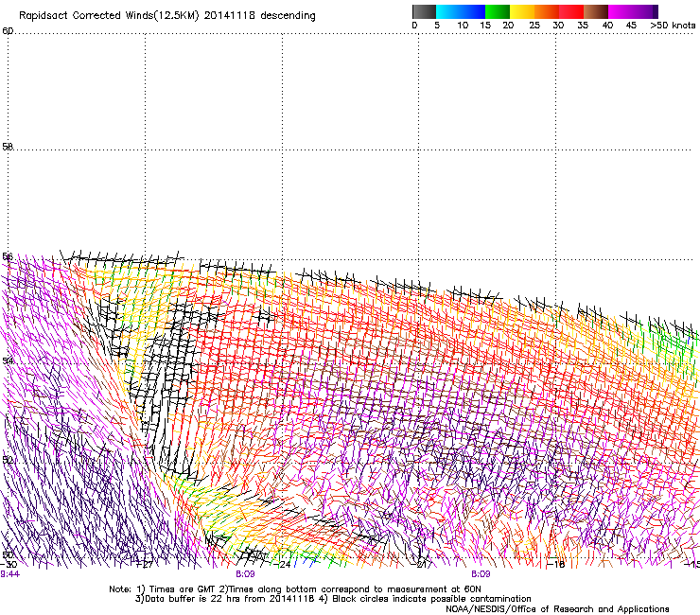
Task: Click the '8:09' time label beside longitude -24
Action: coord(245,574)
